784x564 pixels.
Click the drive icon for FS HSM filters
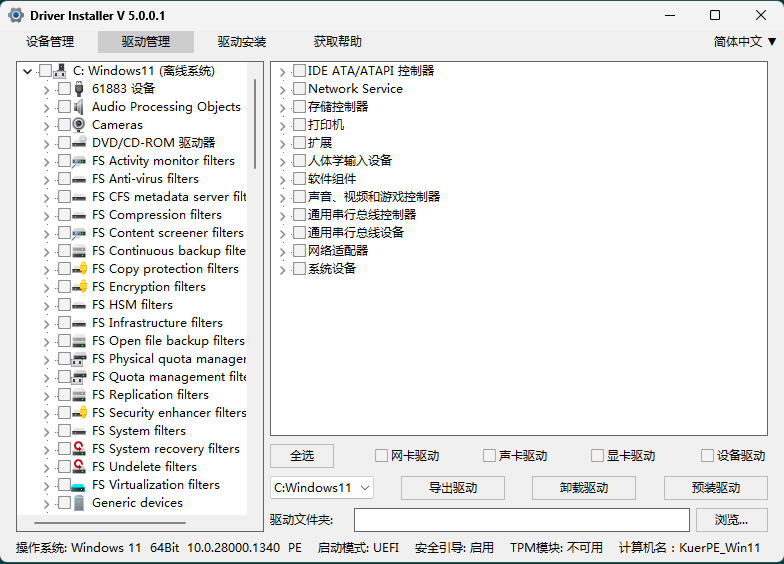tap(78, 306)
